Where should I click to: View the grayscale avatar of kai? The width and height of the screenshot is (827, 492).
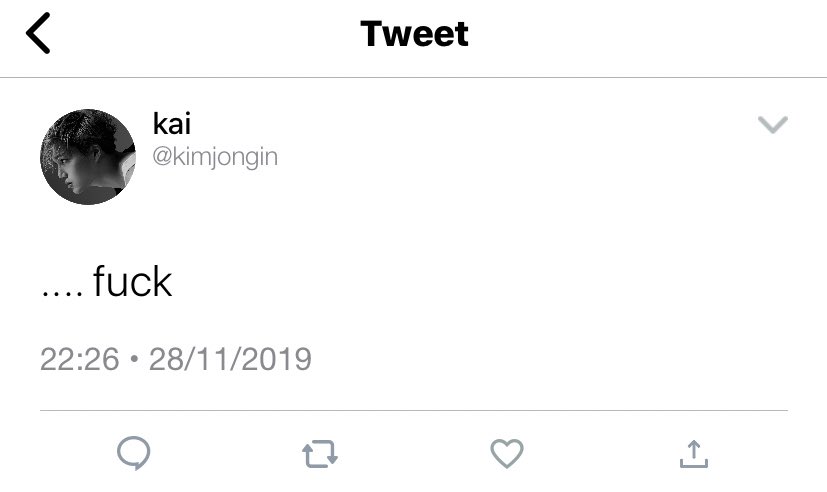point(88,157)
